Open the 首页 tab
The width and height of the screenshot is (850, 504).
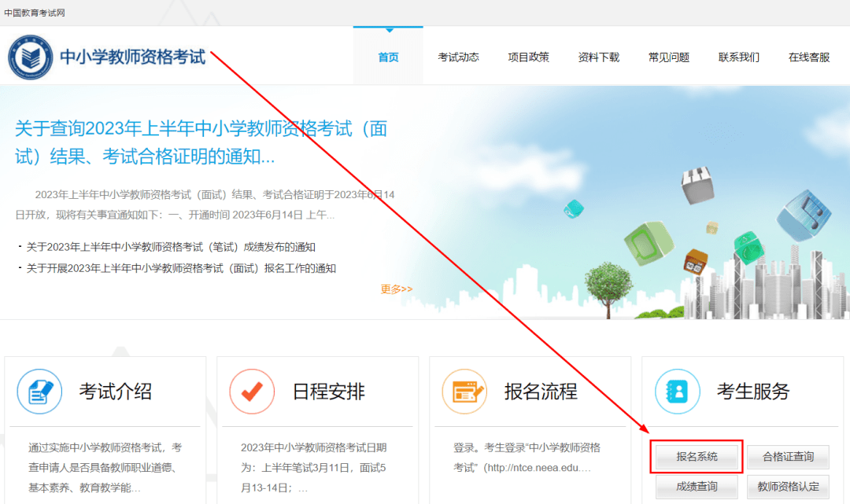point(388,57)
